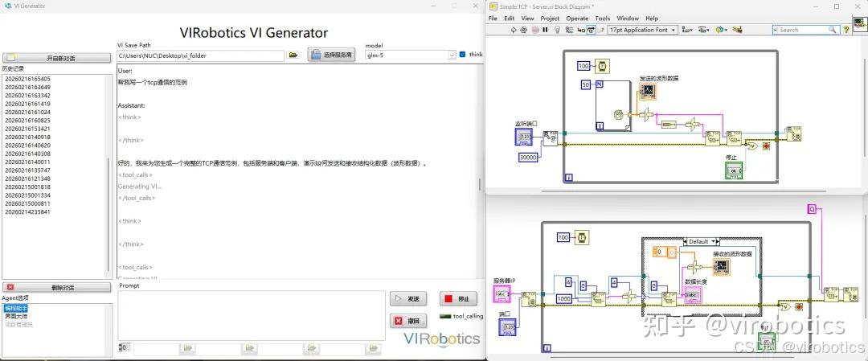The width and height of the screenshot is (868, 361).
Task: Open the Reorder dropdown in toolbar
Action: 721,30
